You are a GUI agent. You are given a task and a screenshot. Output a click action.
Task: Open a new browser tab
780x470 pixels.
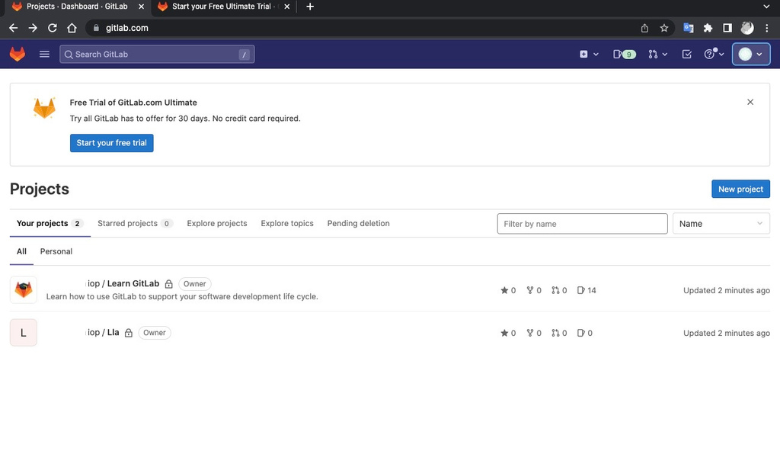pos(310,6)
